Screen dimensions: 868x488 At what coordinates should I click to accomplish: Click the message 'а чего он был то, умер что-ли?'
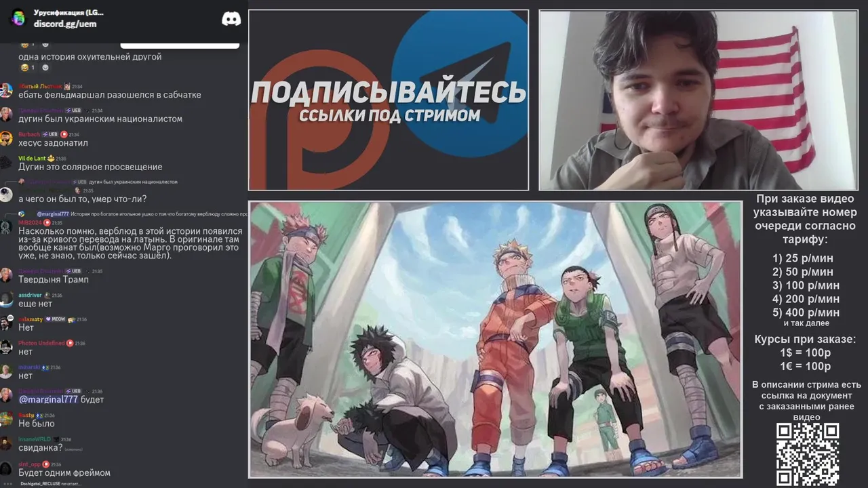pyautogui.click(x=82, y=199)
